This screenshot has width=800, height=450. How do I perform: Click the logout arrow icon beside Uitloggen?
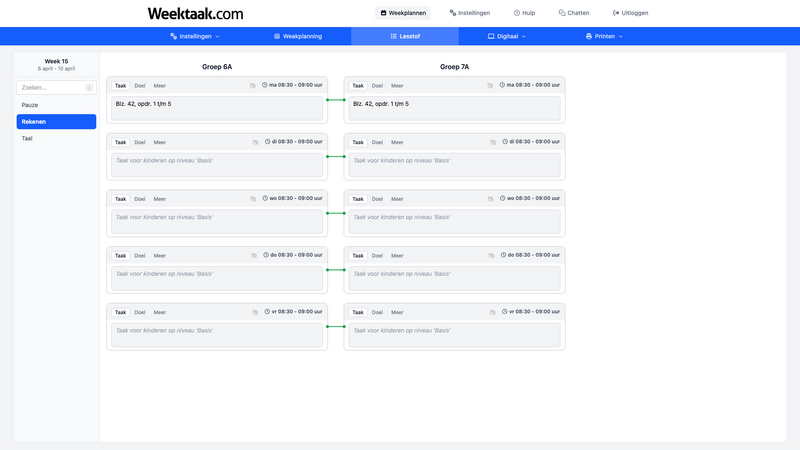tap(616, 13)
